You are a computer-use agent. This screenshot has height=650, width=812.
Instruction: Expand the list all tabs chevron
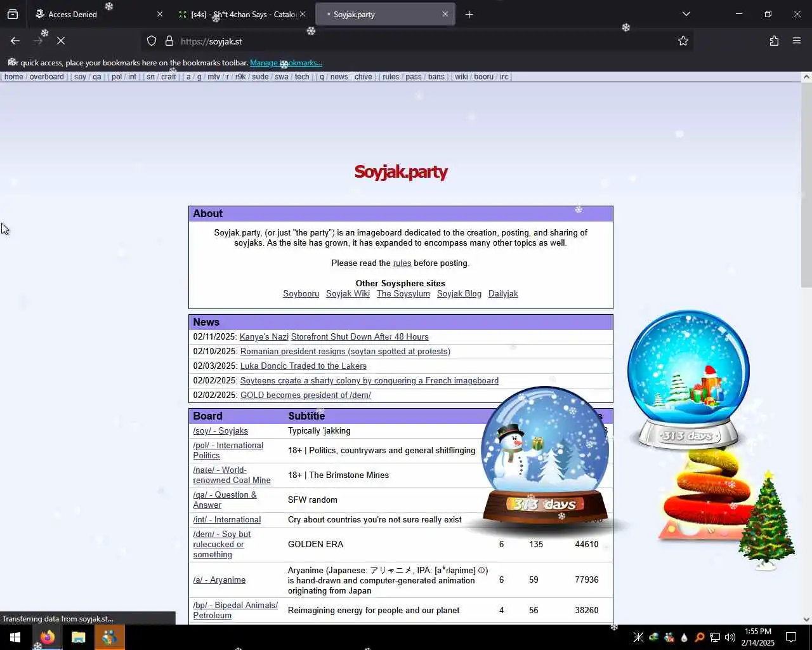(x=686, y=14)
